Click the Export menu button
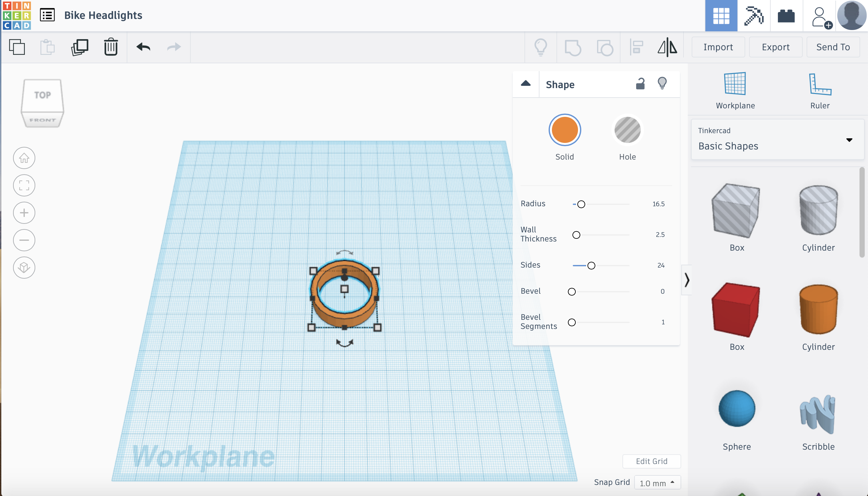 click(x=775, y=46)
